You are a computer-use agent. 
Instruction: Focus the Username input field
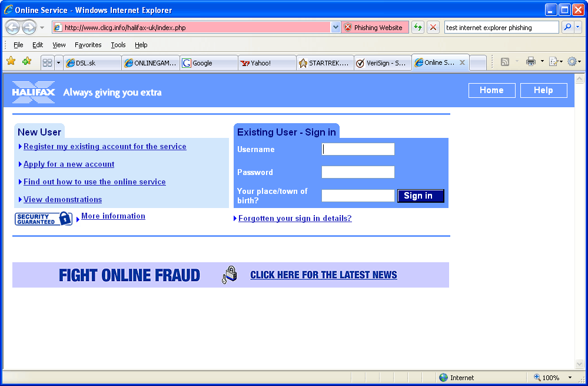click(x=358, y=149)
